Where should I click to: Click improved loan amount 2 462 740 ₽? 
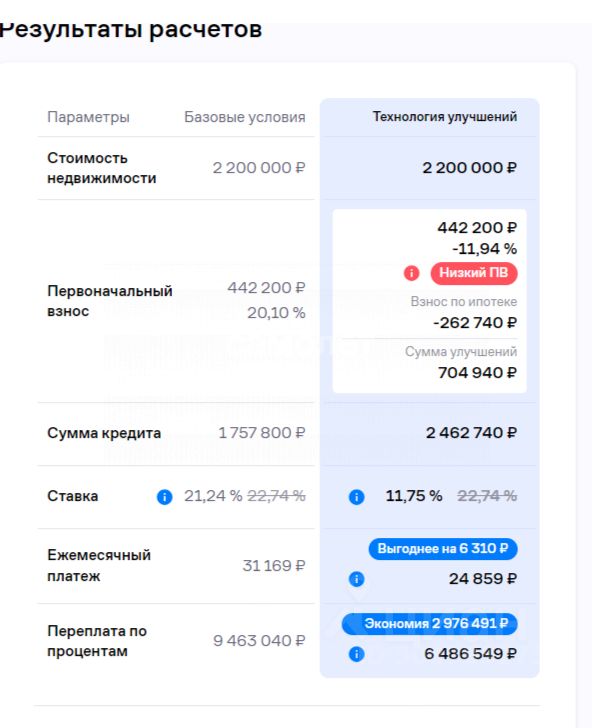click(x=471, y=433)
